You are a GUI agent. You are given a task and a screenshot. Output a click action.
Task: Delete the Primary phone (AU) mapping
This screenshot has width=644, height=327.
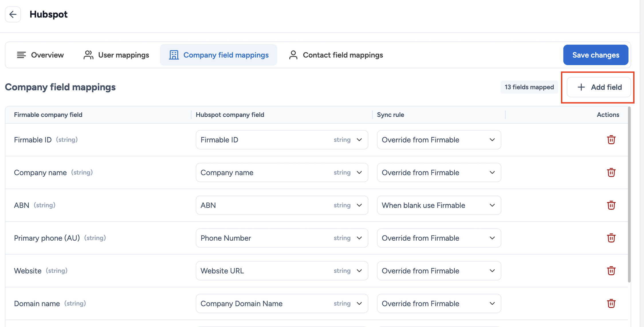click(611, 238)
